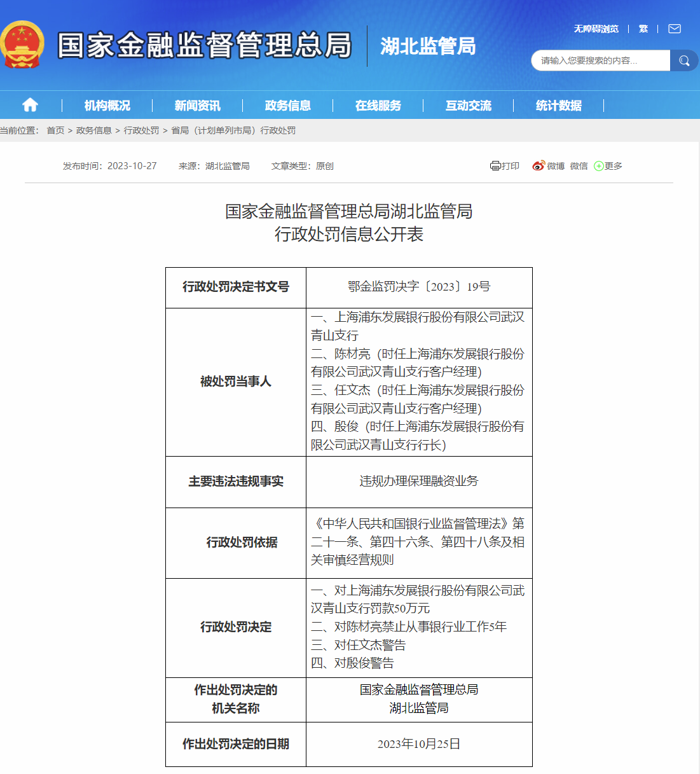
Task: Click violation text 违规办理保理融资业务
Action: [419, 481]
